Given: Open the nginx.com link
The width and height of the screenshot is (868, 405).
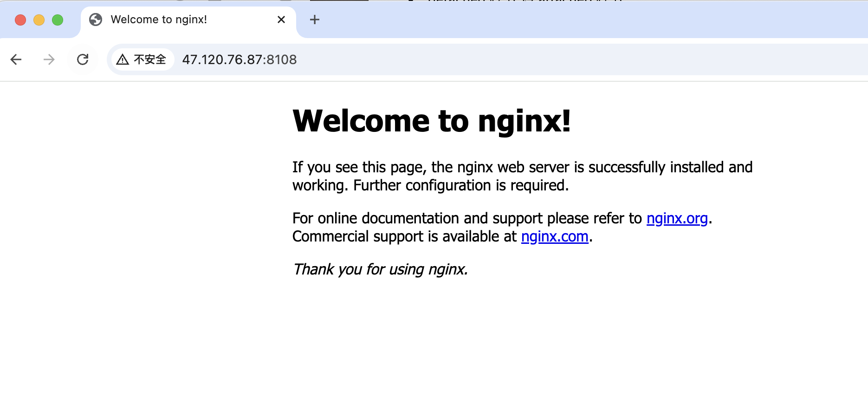Looking at the screenshot, I should coord(555,236).
